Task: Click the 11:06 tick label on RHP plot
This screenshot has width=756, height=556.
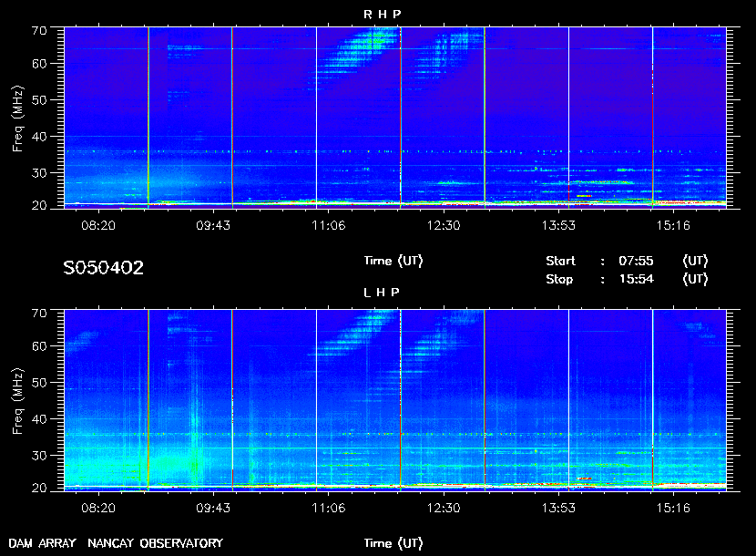Action: 328,225
